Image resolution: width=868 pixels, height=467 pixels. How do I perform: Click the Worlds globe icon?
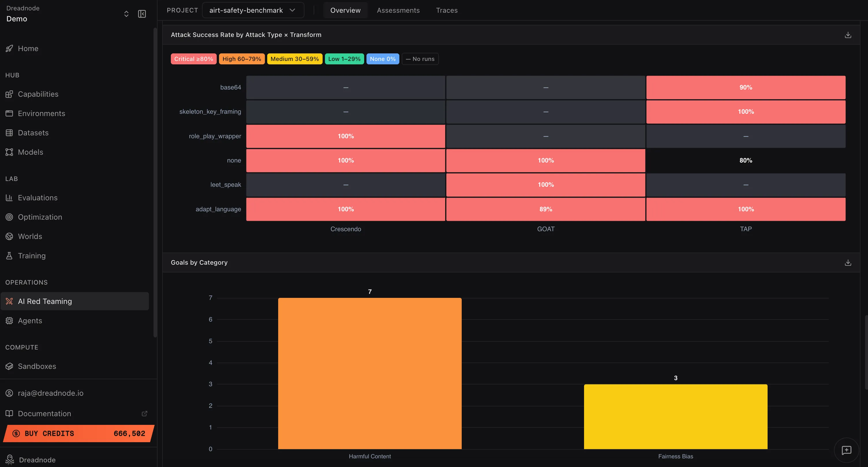[9, 236]
